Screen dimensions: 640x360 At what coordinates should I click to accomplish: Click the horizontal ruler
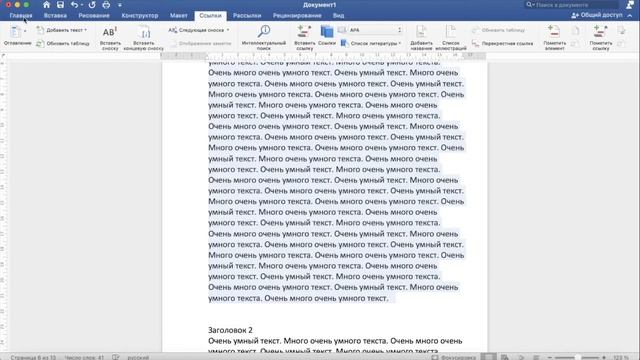pyautogui.click(x=324, y=55)
